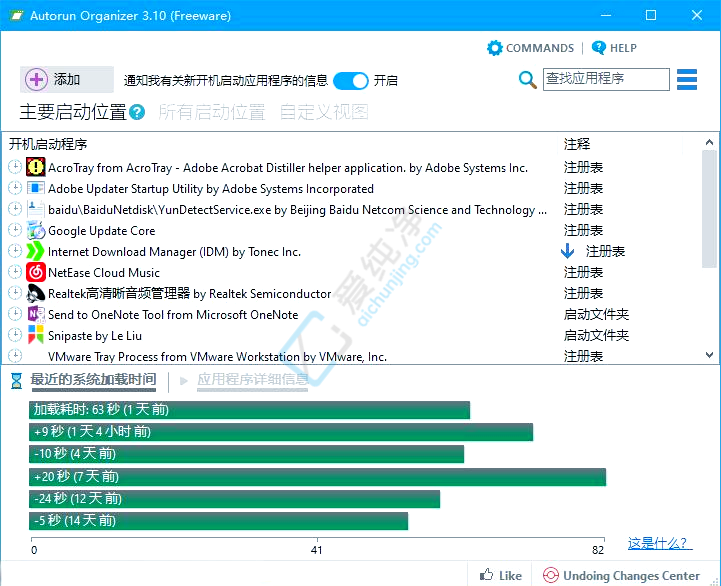The image size is (721, 586).
Task: Click the -24 秒 (12 天 前) bar
Action: pyautogui.click(x=235, y=499)
